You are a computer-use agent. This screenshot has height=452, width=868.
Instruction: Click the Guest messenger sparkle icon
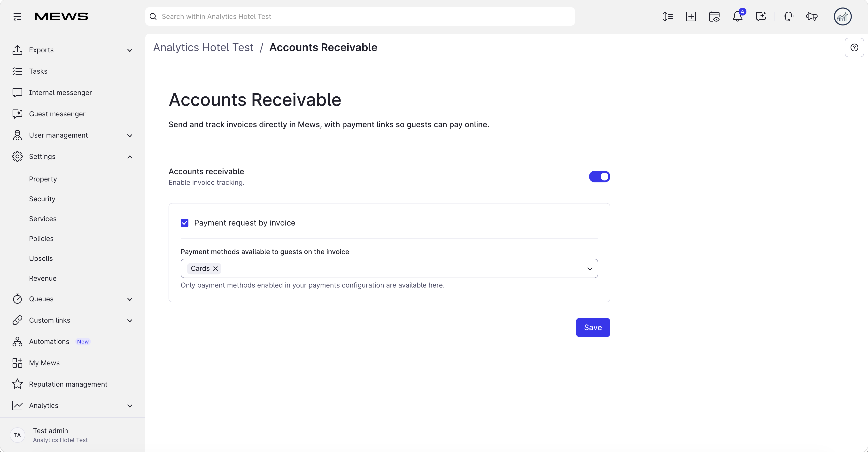17,114
